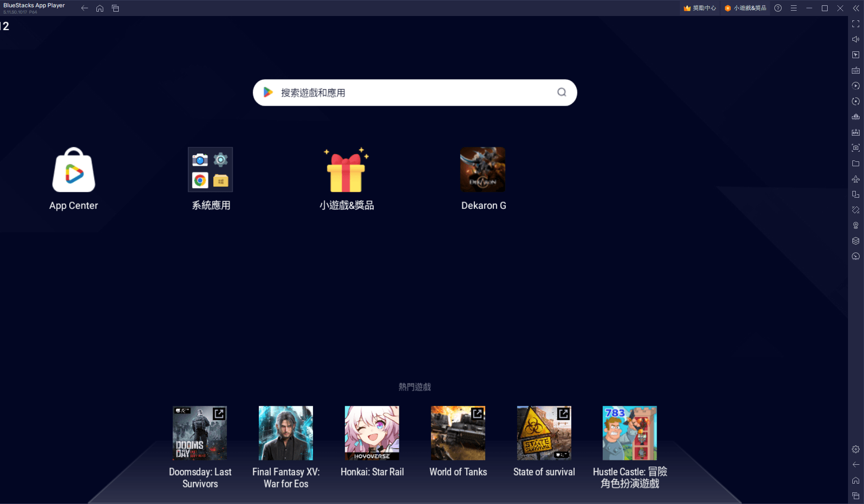Toggle airplane mode icon in sidebar
This screenshot has width=864, height=504.
[x=856, y=179]
